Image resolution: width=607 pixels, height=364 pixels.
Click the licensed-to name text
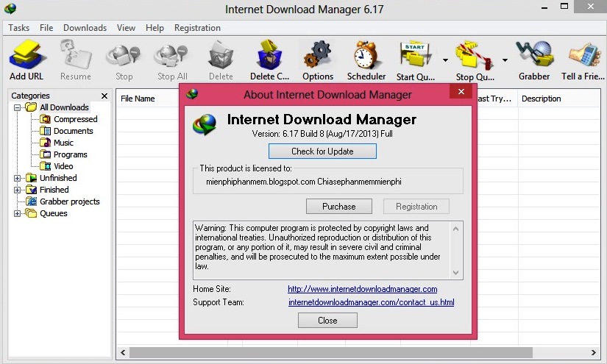click(303, 182)
